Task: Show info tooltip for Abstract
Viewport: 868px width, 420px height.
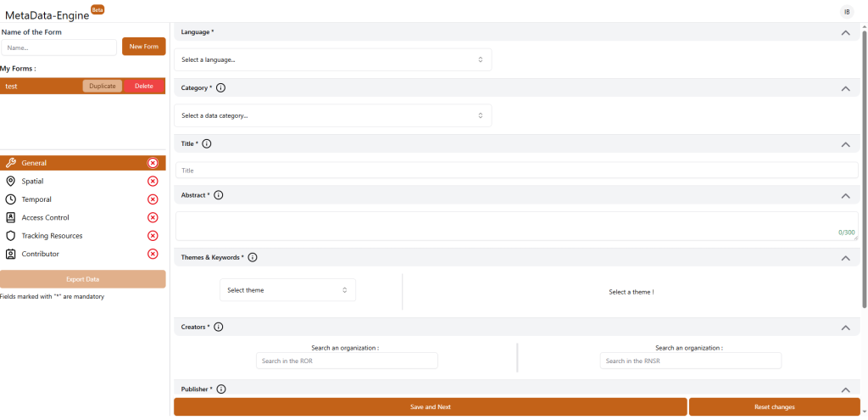Action: coord(219,195)
